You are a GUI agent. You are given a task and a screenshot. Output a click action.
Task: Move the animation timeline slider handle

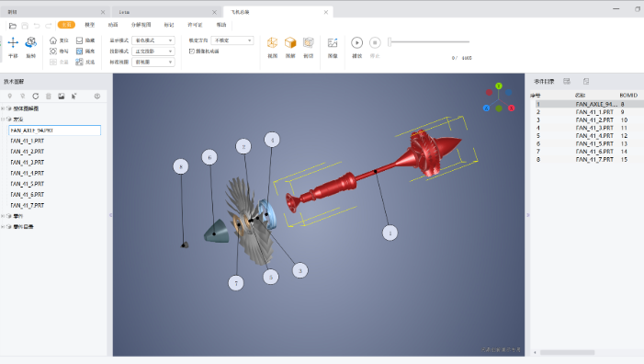390,41
